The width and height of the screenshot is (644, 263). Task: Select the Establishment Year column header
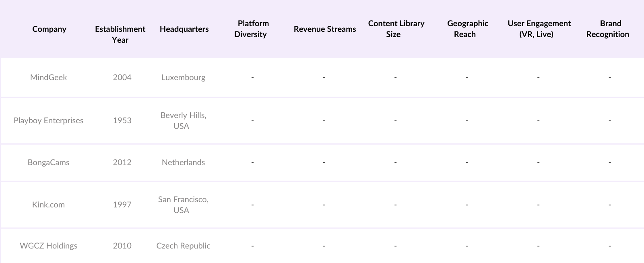pyautogui.click(x=120, y=34)
